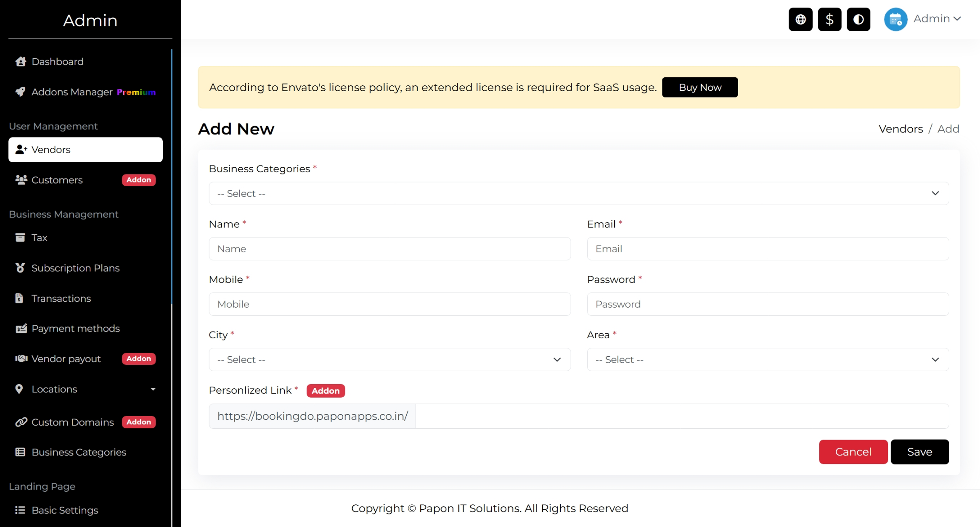Image resolution: width=980 pixels, height=527 pixels.
Task: Open the Business Categories select dropdown
Action: pos(579,193)
